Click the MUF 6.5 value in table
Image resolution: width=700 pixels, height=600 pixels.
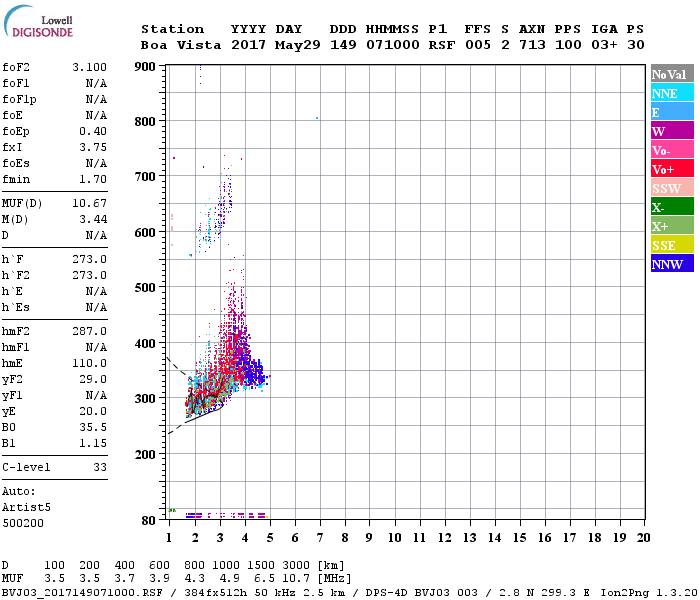pos(264,579)
